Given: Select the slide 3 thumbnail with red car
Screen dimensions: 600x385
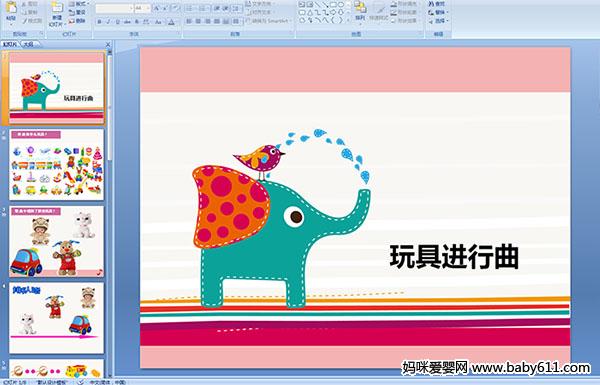Looking at the screenshot, I should [57, 241].
